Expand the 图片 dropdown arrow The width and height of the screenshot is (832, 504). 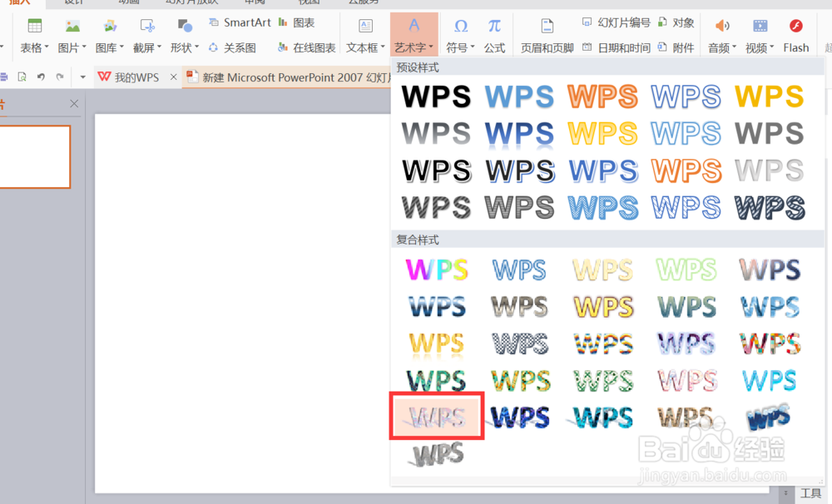click(84, 47)
